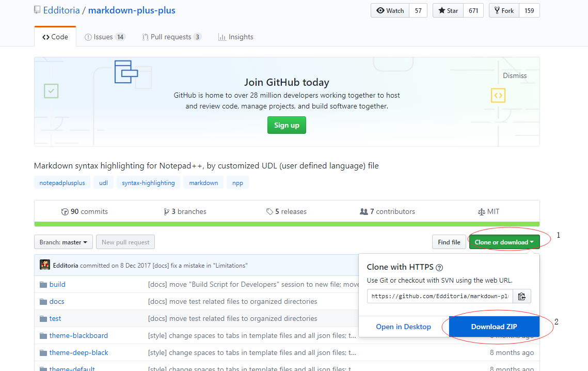This screenshot has width=588, height=371.
Task: Open the Branch: master dropdown
Action: [63, 242]
